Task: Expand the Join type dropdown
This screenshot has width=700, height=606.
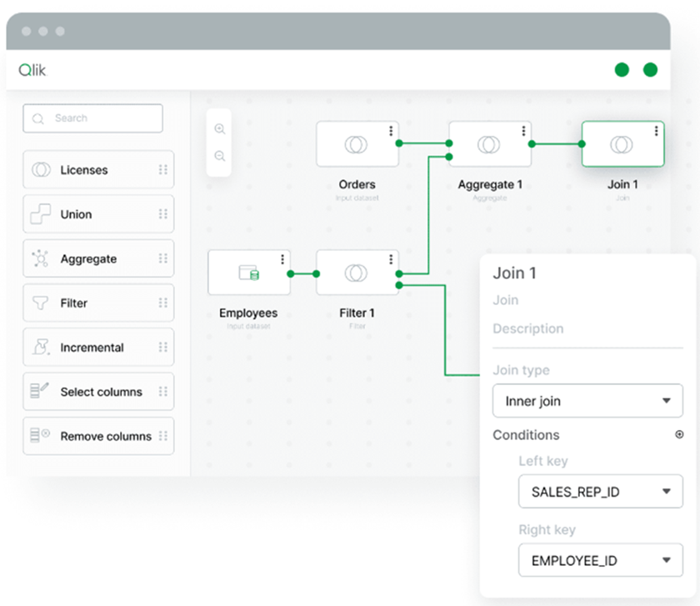Action: pyautogui.click(x=588, y=401)
